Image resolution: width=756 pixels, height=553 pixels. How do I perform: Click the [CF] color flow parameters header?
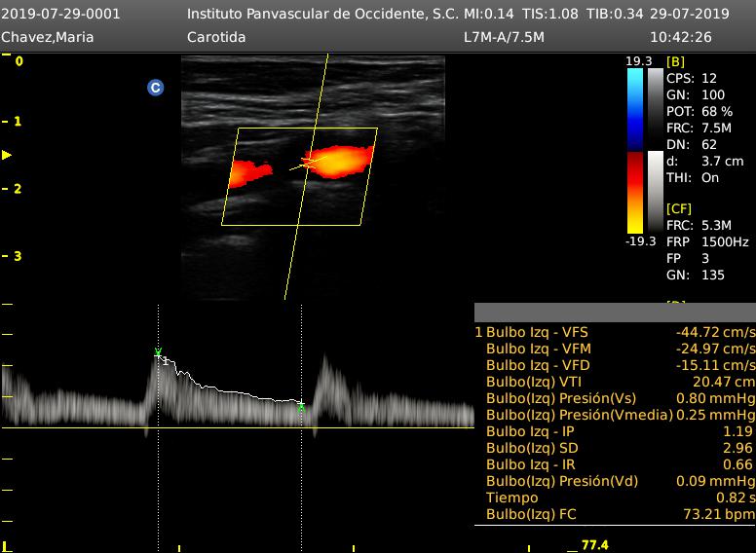click(678, 208)
